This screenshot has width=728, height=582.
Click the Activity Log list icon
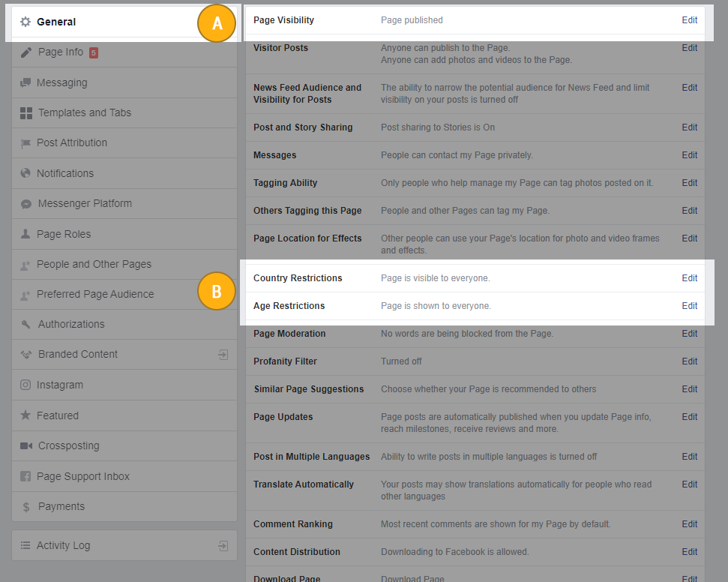(x=25, y=545)
